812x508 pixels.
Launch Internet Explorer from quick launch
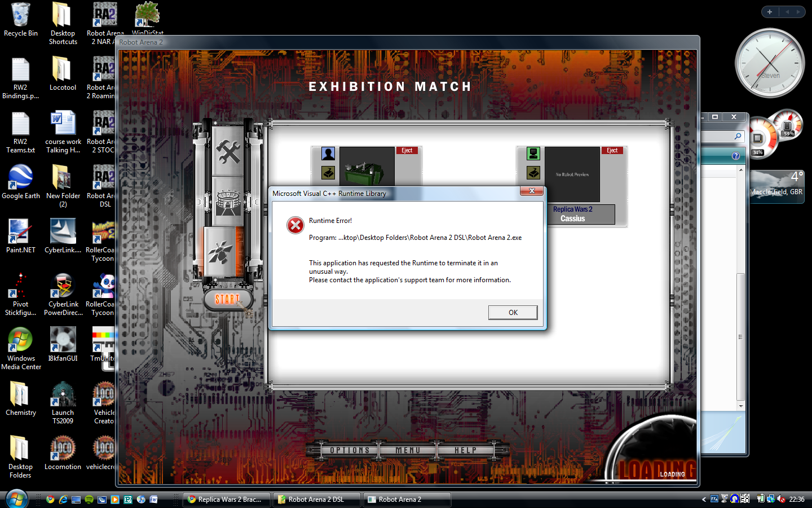(63, 499)
